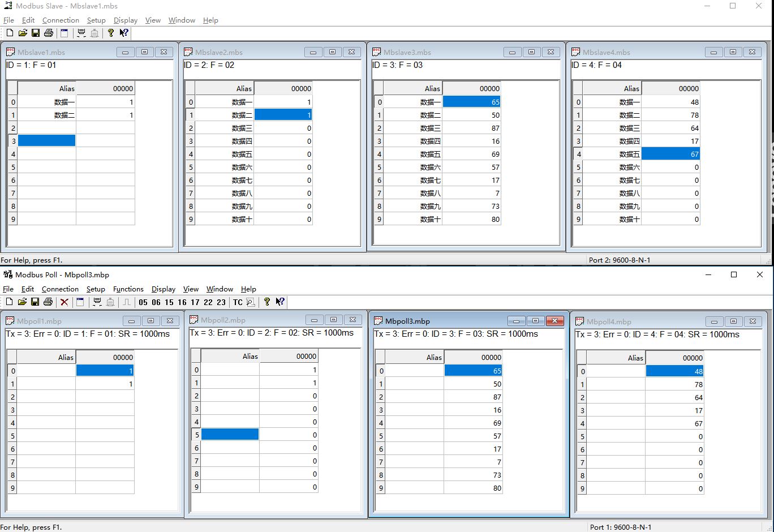Click the TC test center toolbar button
Screen dimensions: 774x532
click(238, 302)
